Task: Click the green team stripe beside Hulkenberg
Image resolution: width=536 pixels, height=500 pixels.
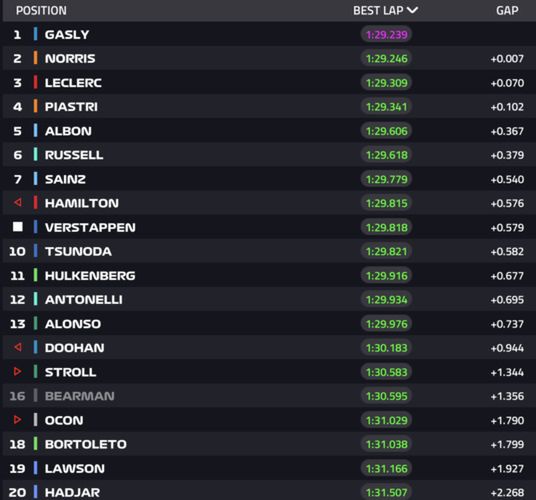Action: [x=36, y=275]
